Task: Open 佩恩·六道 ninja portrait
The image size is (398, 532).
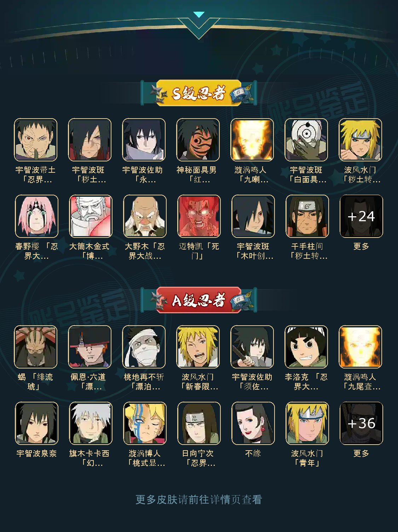Action: point(90,347)
